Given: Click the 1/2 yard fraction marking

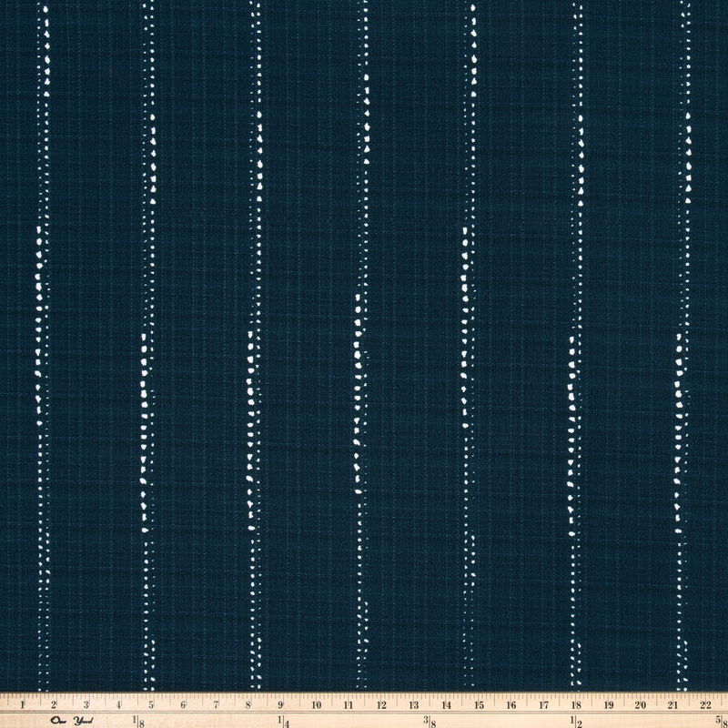Looking at the screenshot, I should (576, 720).
